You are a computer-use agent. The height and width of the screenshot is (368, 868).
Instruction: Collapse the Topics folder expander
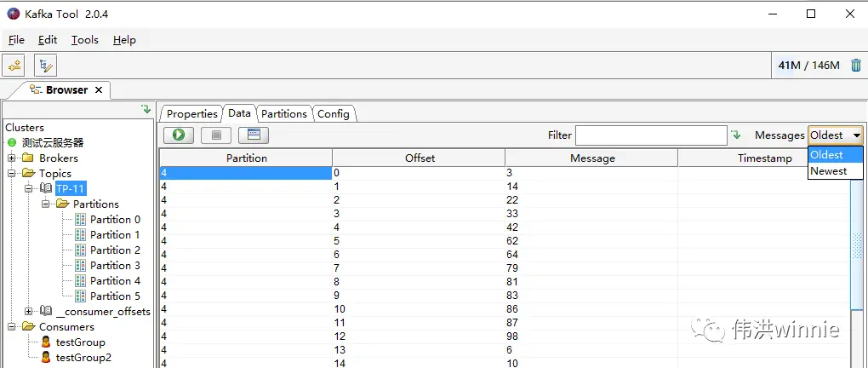tap(11, 174)
